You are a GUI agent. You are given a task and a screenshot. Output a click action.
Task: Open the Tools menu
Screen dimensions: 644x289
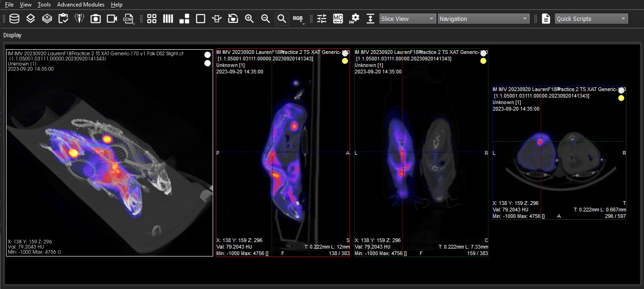point(44,5)
